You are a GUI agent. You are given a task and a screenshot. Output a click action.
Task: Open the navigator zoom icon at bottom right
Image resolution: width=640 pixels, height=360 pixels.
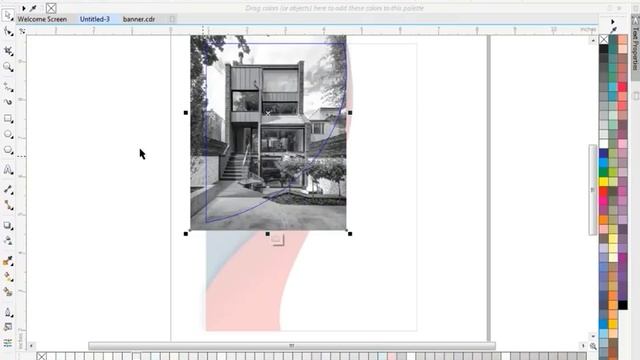click(x=593, y=346)
